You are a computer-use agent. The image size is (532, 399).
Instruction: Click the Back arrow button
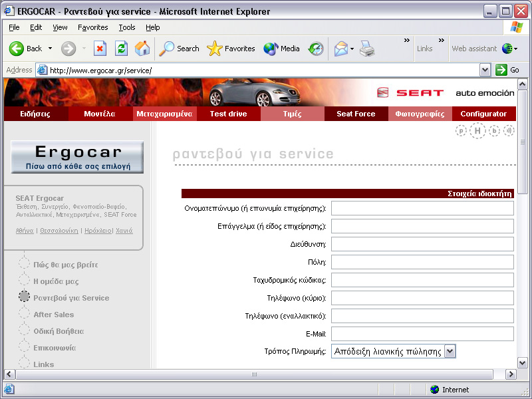pos(25,49)
